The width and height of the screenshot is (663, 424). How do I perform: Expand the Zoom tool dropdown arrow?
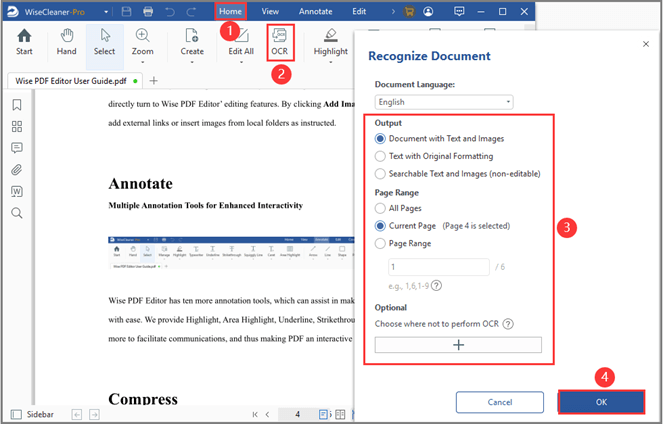pyautogui.click(x=142, y=63)
